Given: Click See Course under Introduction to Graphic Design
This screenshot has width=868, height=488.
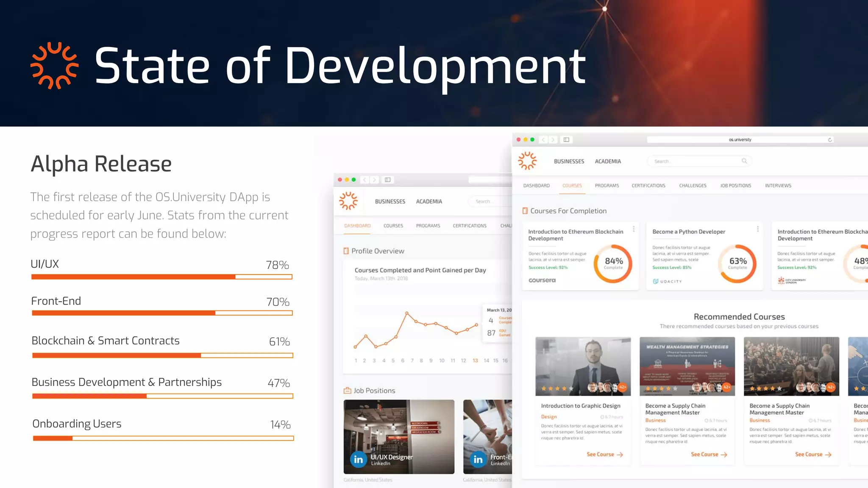Looking at the screenshot, I should click(x=604, y=455).
